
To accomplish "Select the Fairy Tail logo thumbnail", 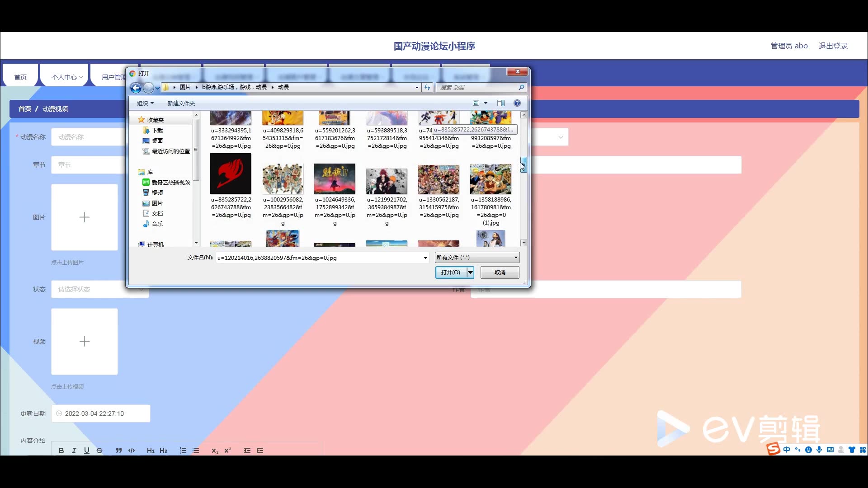I will [x=231, y=174].
